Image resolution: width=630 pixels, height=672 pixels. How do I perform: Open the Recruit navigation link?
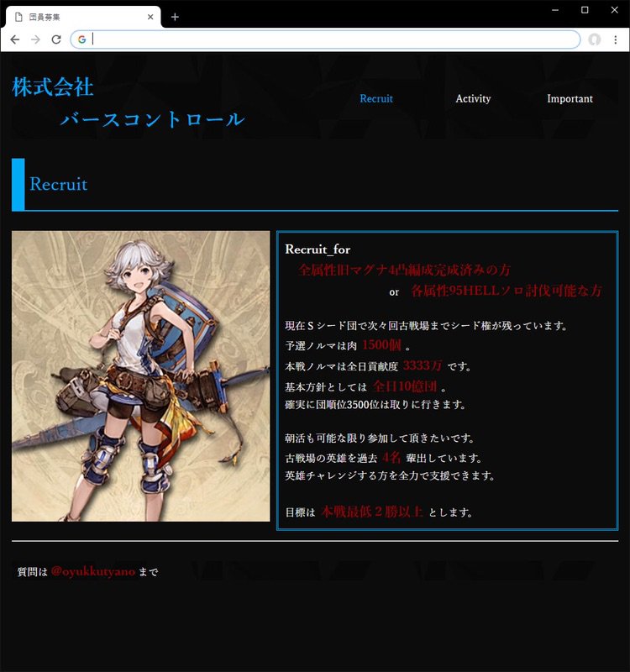click(376, 98)
